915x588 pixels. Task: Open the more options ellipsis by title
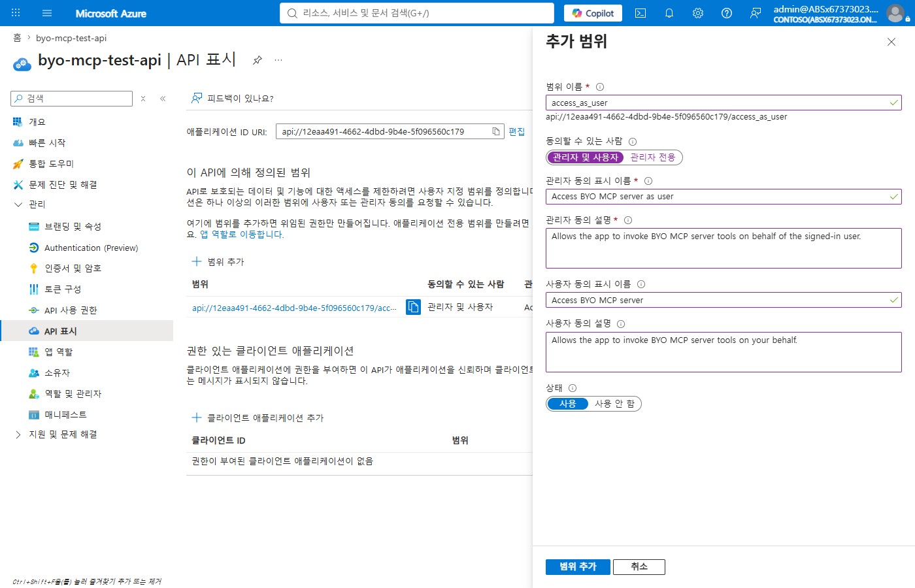click(x=278, y=60)
